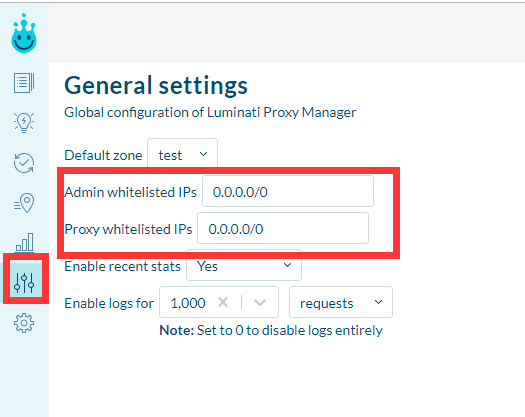The image size is (525, 417).
Task: Open the overview list icon in sidebar
Action: coord(24,83)
